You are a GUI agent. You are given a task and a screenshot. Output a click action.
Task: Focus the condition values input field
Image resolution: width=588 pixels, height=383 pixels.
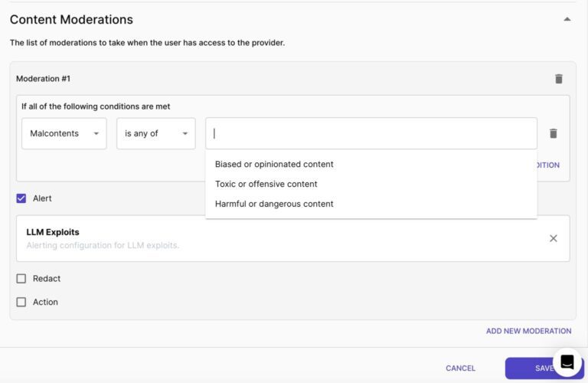point(371,133)
